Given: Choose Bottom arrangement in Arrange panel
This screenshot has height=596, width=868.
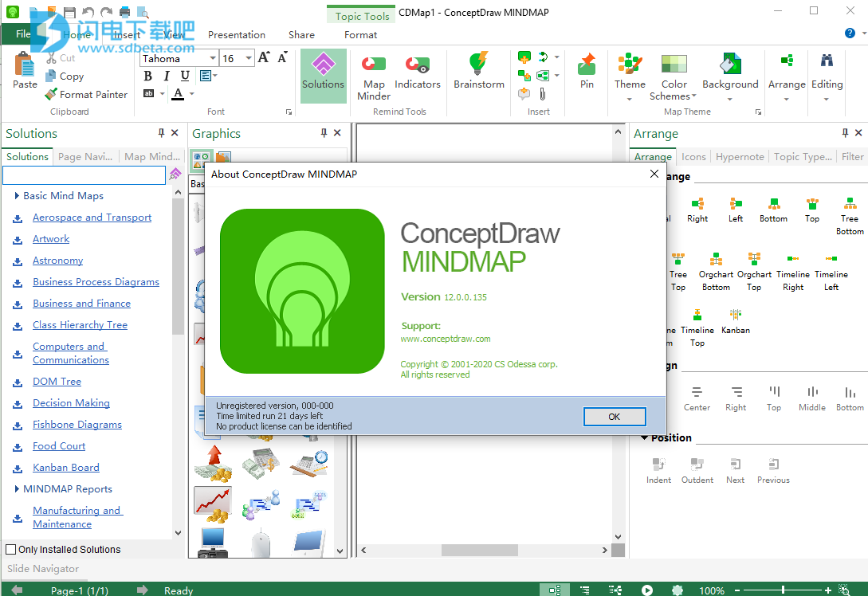Looking at the screenshot, I should point(773,210).
